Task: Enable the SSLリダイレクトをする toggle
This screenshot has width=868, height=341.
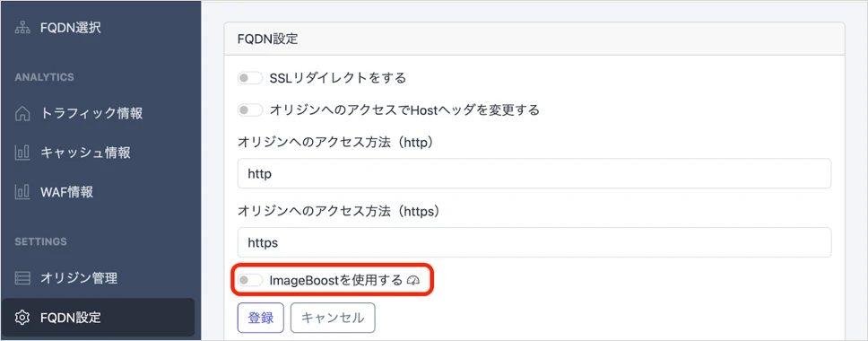Action: click(x=249, y=78)
